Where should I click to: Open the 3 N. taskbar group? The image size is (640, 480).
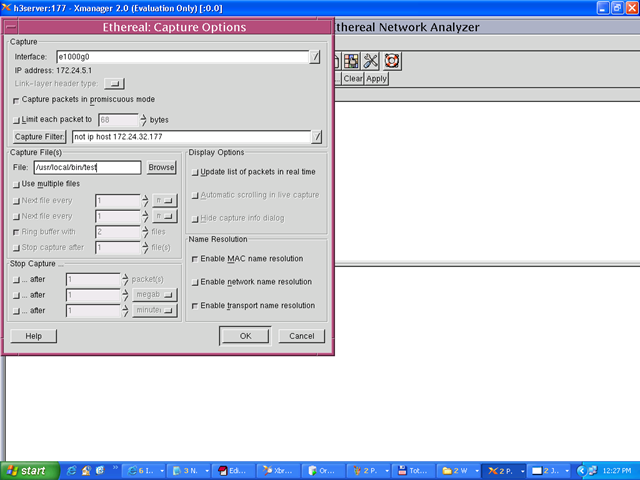(x=189, y=471)
